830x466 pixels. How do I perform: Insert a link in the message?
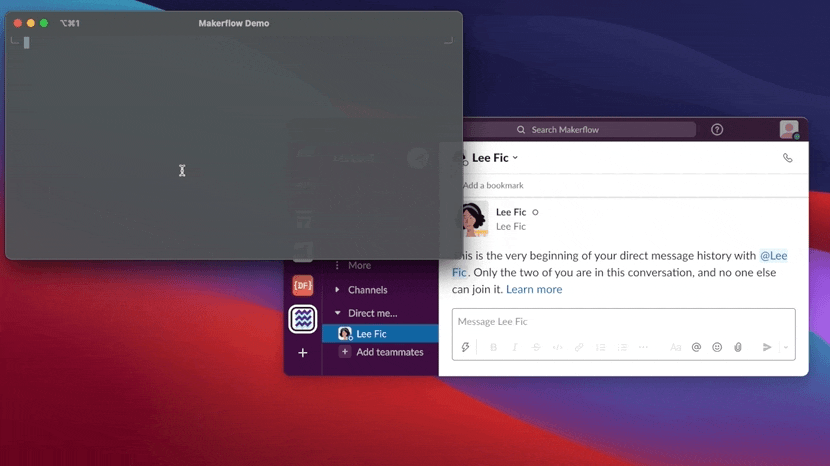pos(579,347)
